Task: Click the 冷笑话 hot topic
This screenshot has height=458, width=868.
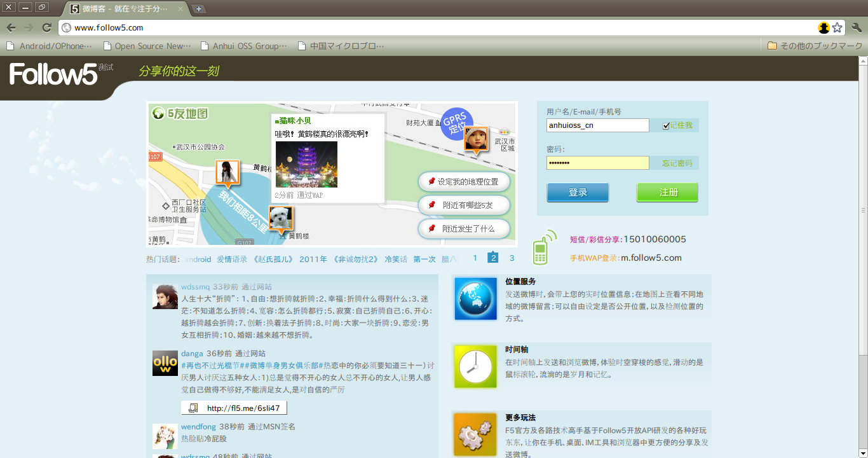Action: 396,260
